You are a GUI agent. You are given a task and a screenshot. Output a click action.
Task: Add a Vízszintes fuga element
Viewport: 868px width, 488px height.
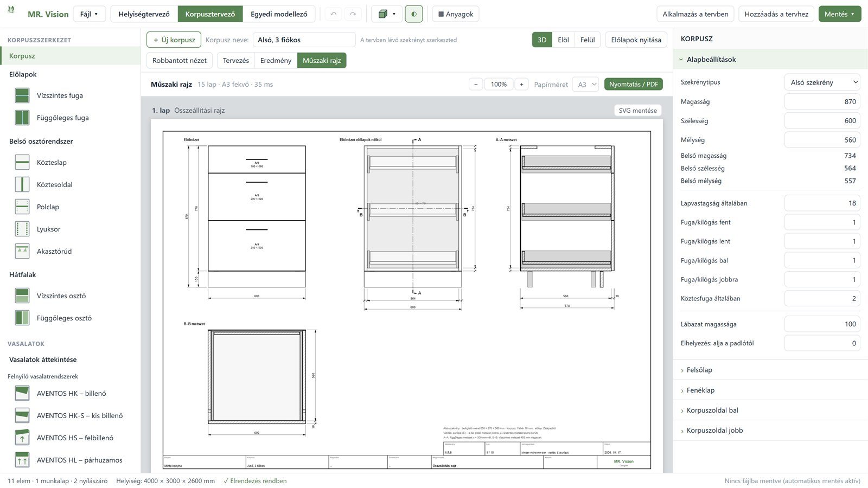click(x=71, y=95)
